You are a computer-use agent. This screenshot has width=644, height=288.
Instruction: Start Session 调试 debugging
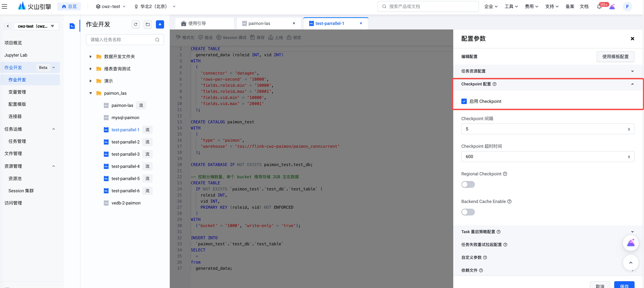pos(231,37)
